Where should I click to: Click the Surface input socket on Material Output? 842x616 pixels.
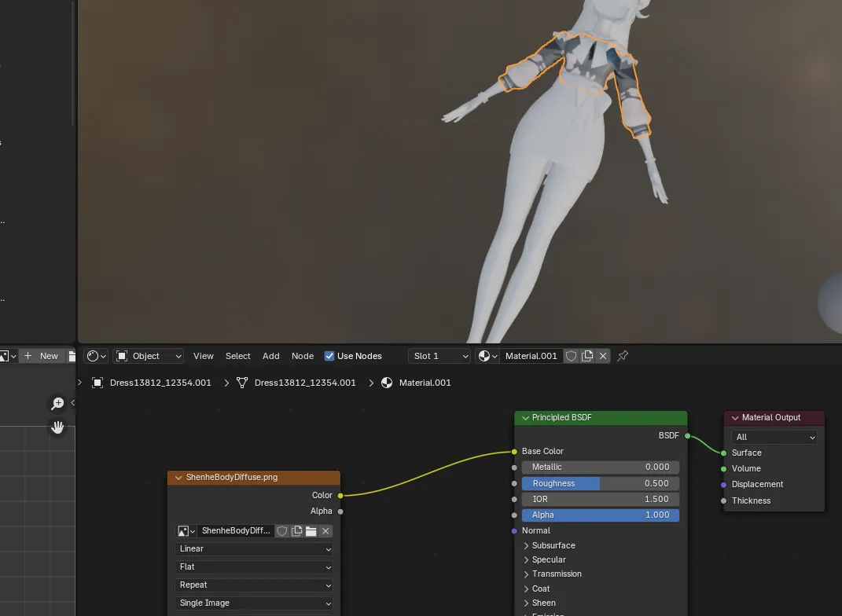pos(724,453)
